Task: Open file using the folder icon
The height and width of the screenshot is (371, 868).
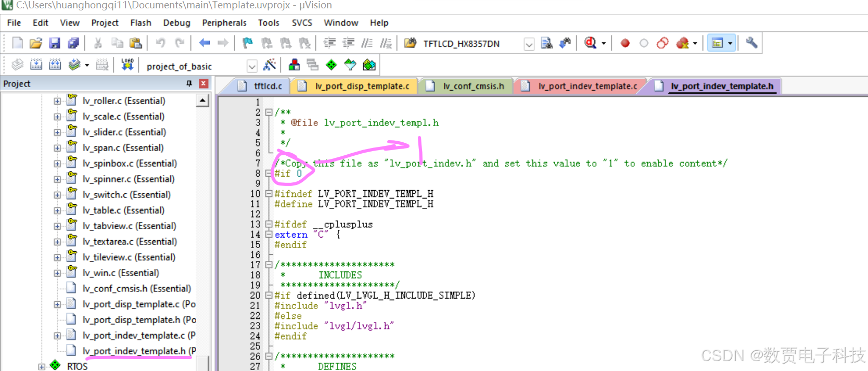Action: point(36,43)
